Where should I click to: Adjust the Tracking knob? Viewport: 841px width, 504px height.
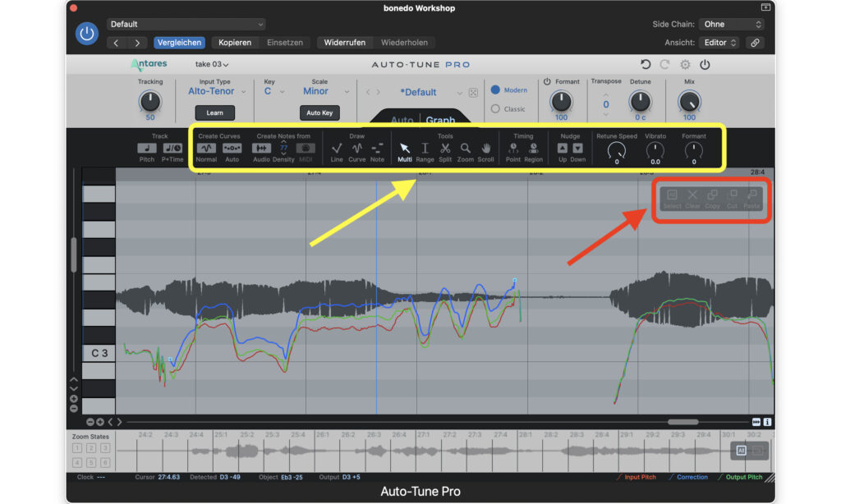[149, 101]
